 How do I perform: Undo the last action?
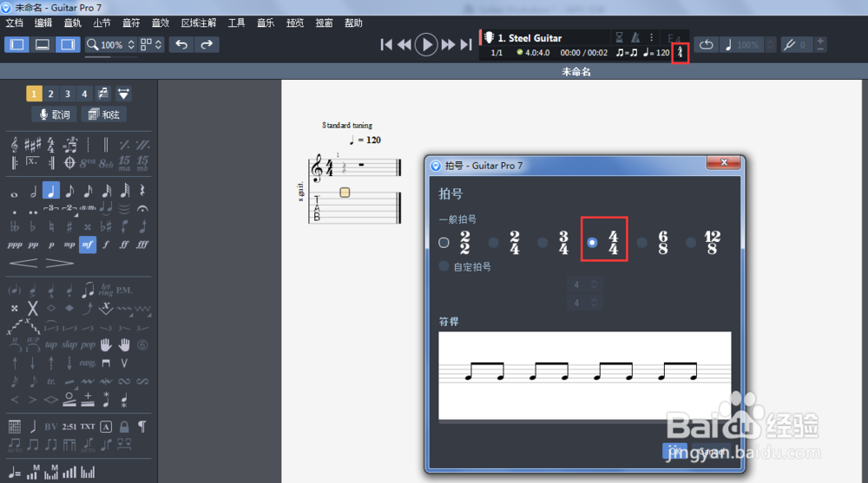181,45
